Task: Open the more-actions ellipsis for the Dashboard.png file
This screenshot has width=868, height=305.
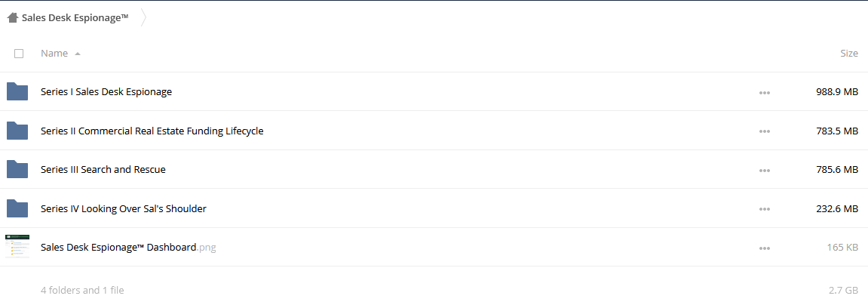Action: [765, 248]
